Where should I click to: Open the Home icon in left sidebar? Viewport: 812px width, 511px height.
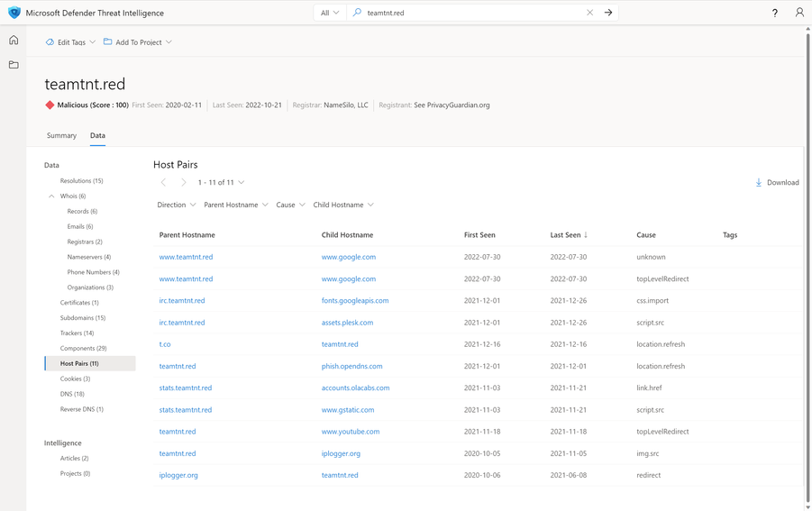click(x=14, y=40)
